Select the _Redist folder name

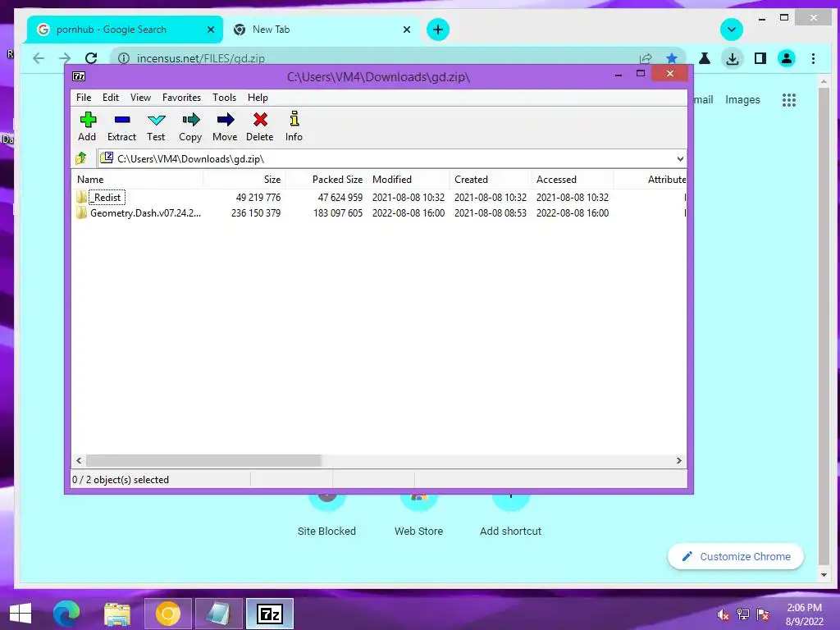pos(107,198)
